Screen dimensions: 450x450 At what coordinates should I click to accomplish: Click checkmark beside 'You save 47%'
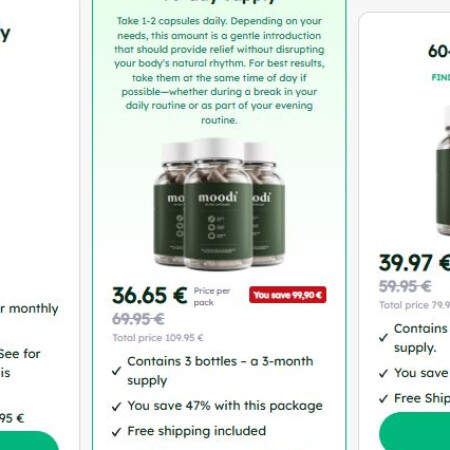(x=116, y=406)
